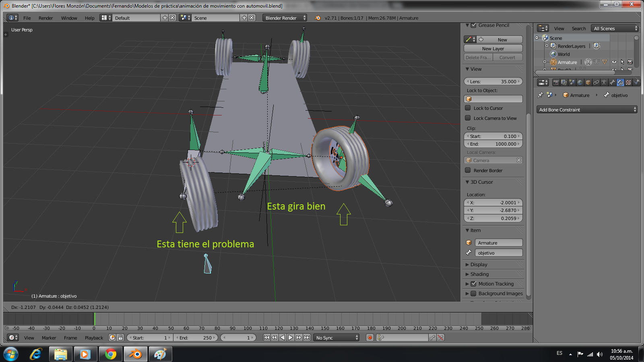
Task: Switch to the Object properties cube tab
Action: pos(588,82)
